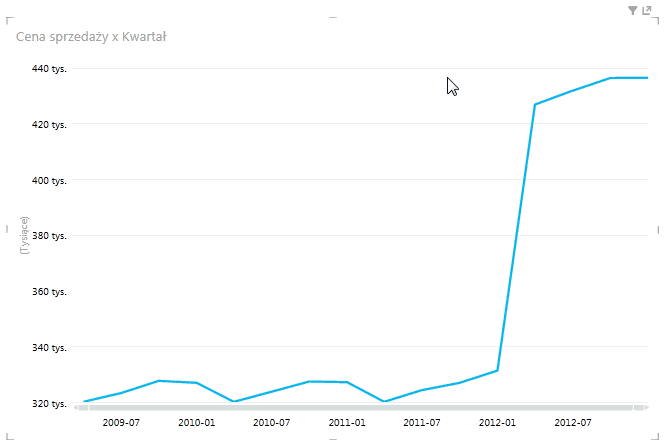
Task: Click the 2011-07 label on the horizontal axis
Action: 421,423
